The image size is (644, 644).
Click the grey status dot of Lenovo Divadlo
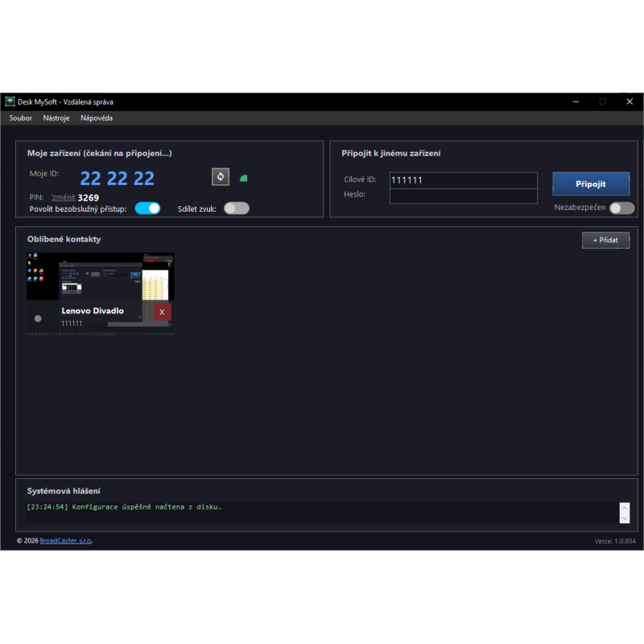coord(38,318)
